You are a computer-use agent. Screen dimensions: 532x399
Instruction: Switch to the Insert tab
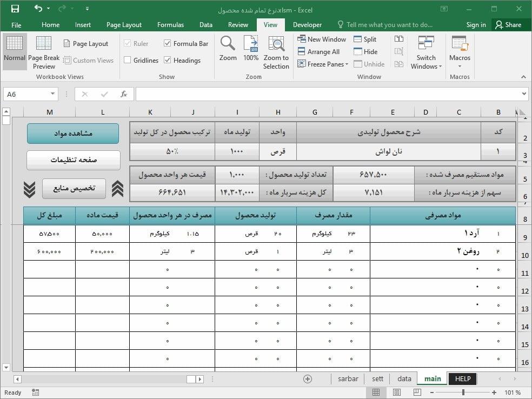83,25
